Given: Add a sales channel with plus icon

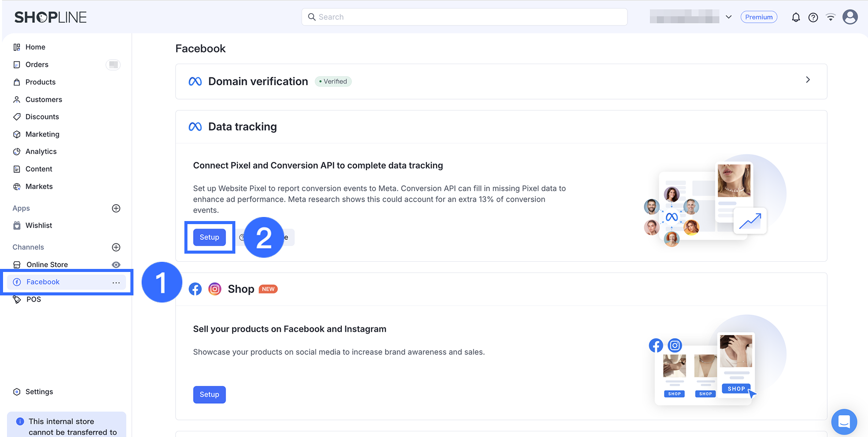Looking at the screenshot, I should coord(116,247).
